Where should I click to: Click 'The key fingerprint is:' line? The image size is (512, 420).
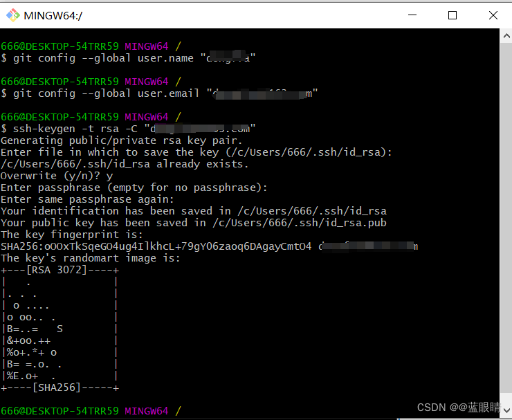(x=72, y=235)
